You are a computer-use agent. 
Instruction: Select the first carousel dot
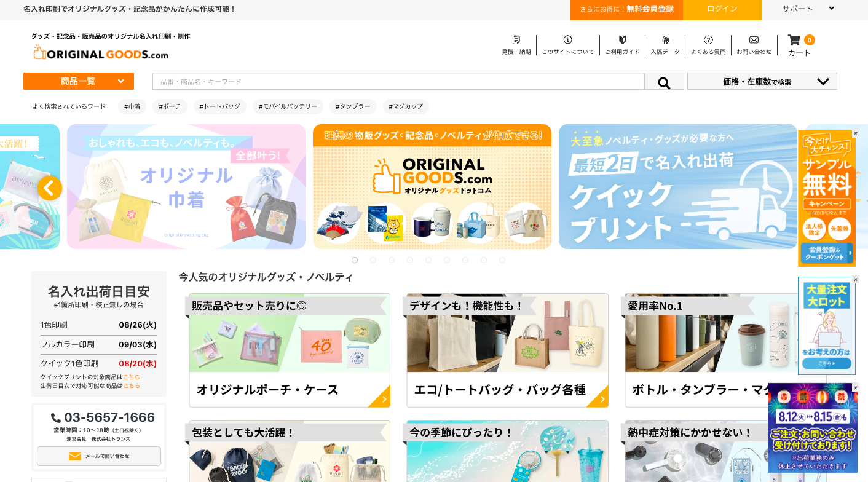tap(355, 260)
